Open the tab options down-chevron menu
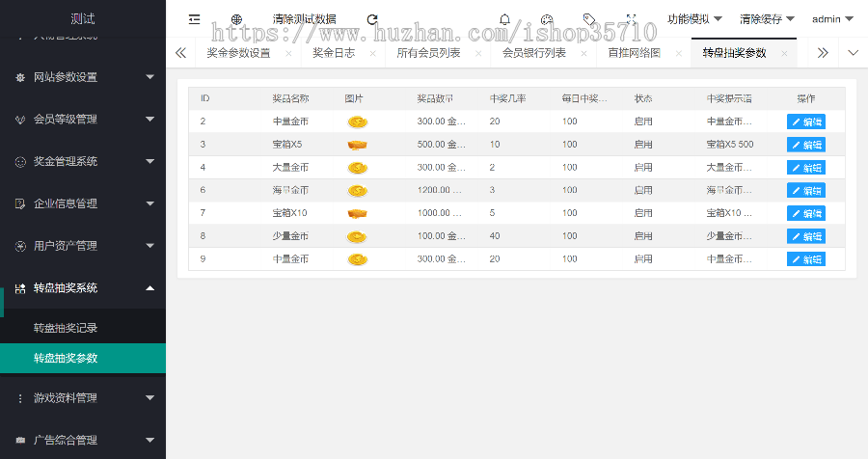The width and height of the screenshot is (868, 459). 854,53
